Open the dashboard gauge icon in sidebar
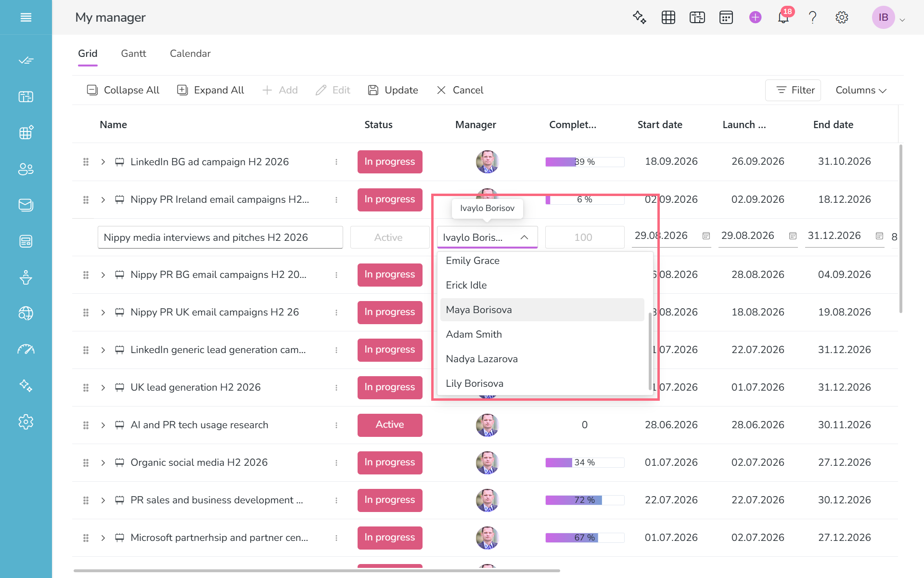Viewport: 924px width, 578px height. point(26,350)
